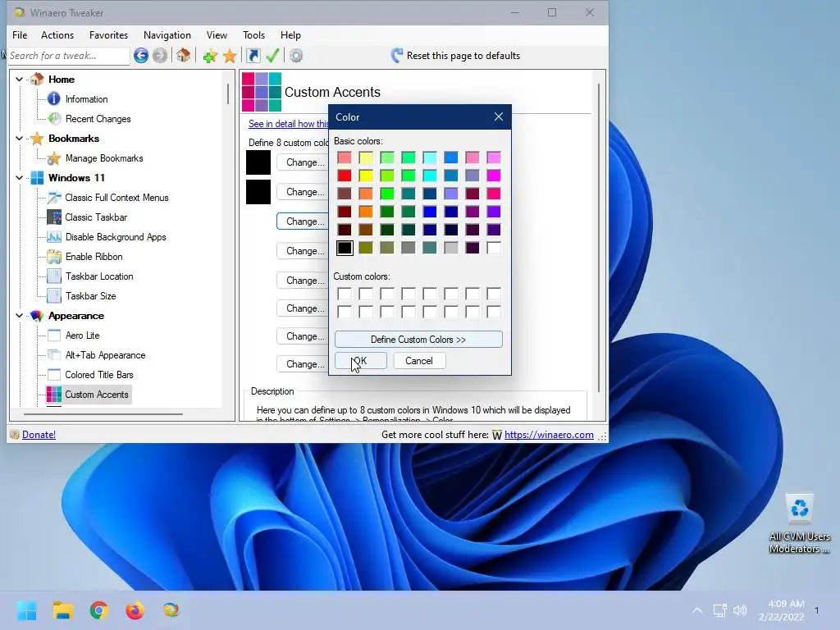Open Start menu from taskbar
Image resolution: width=840 pixels, height=630 pixels.
pos(26,610)
